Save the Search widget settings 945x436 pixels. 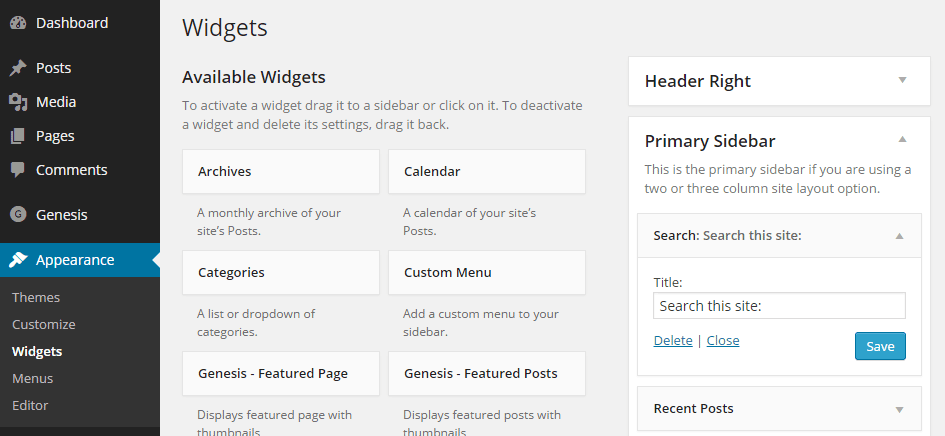(x=880, y=346)
